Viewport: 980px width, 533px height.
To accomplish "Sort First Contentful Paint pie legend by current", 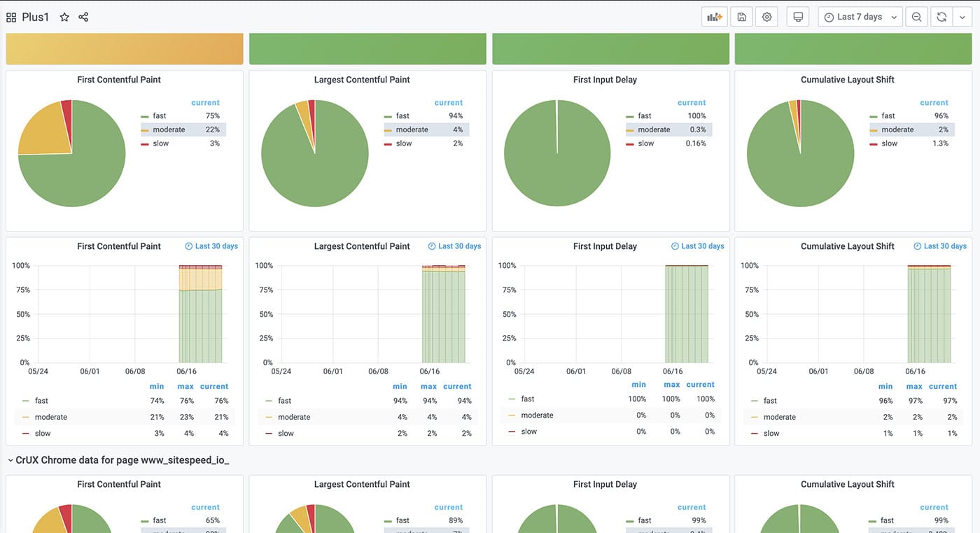I will click(205, 103).
